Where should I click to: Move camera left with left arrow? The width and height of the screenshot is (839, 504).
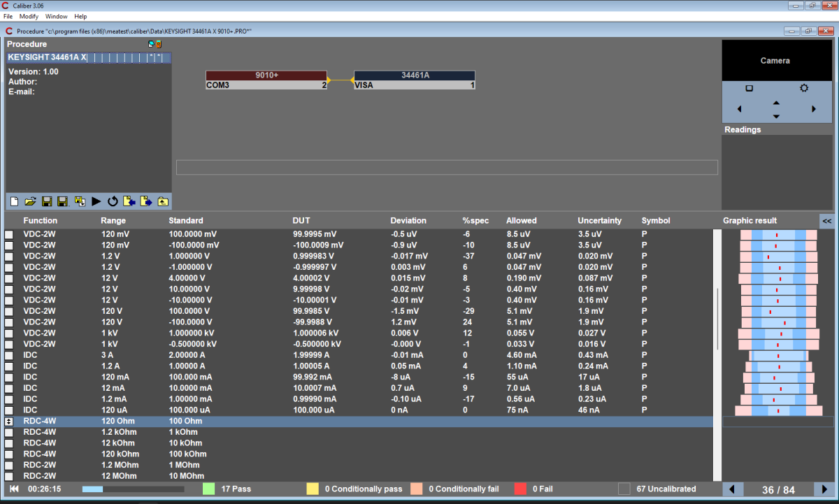[740, 109]
